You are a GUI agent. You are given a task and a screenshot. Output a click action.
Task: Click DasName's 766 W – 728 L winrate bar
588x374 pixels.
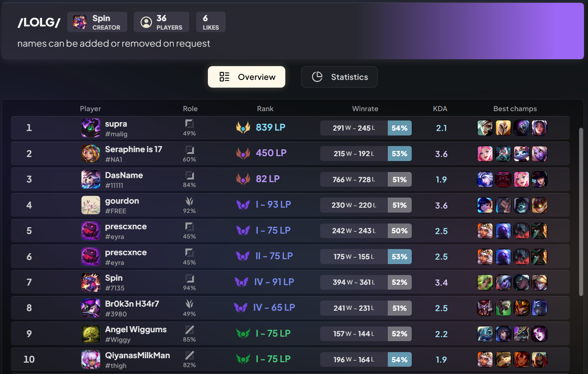point(366,179)
